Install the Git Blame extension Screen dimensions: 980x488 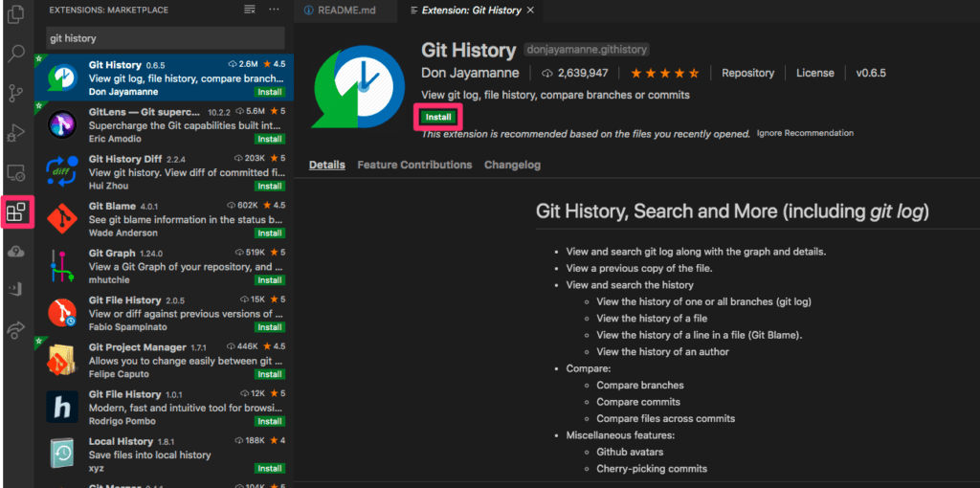click(270, 233)
